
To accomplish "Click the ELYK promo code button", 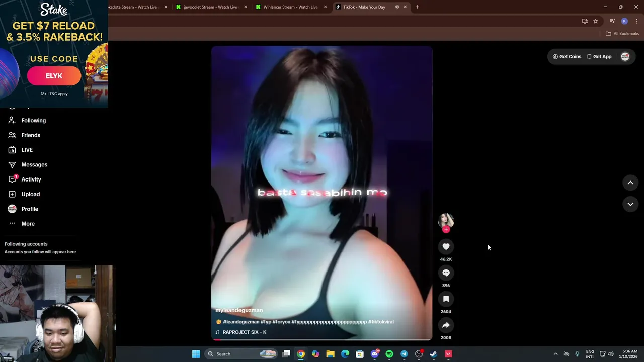I will (x=54, y=76).
